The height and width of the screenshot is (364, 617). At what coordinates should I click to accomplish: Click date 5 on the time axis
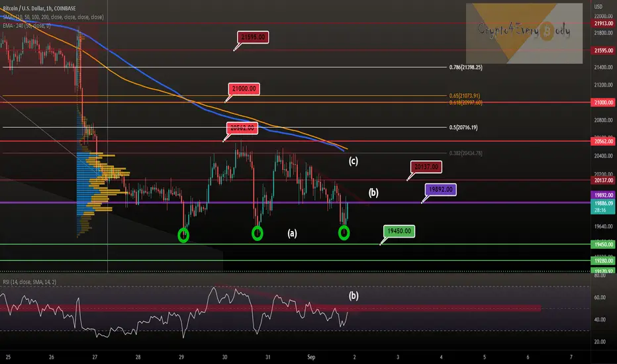click(x=485, y=357)
